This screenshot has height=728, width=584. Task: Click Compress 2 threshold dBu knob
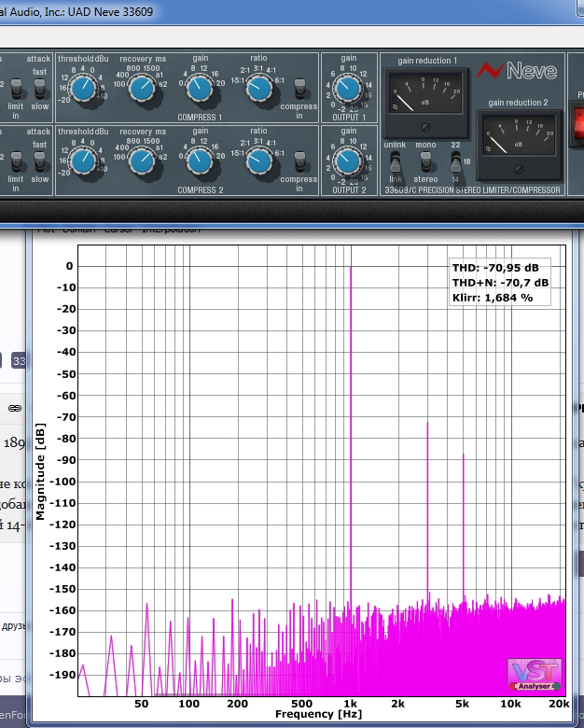pyautogui.click(x=84, y=161)
